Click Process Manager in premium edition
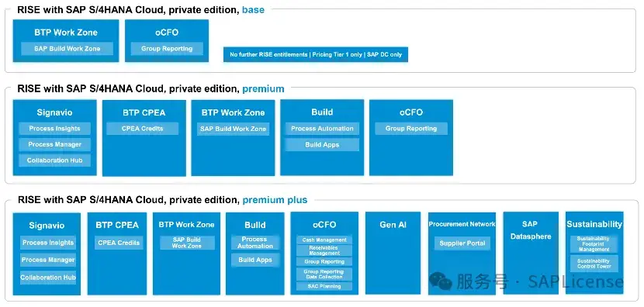Viewport: 644px width, 307px height. [x=54, y=144]
